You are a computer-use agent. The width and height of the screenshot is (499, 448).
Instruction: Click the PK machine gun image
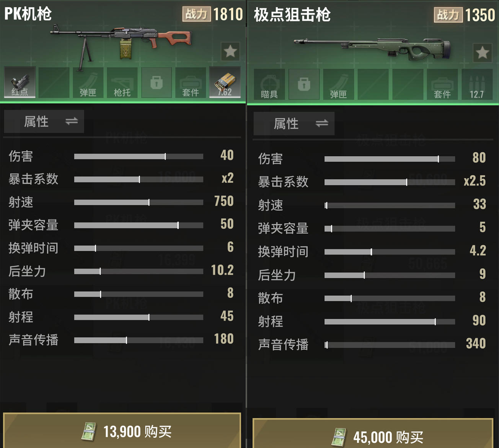[x=122, y=43]
